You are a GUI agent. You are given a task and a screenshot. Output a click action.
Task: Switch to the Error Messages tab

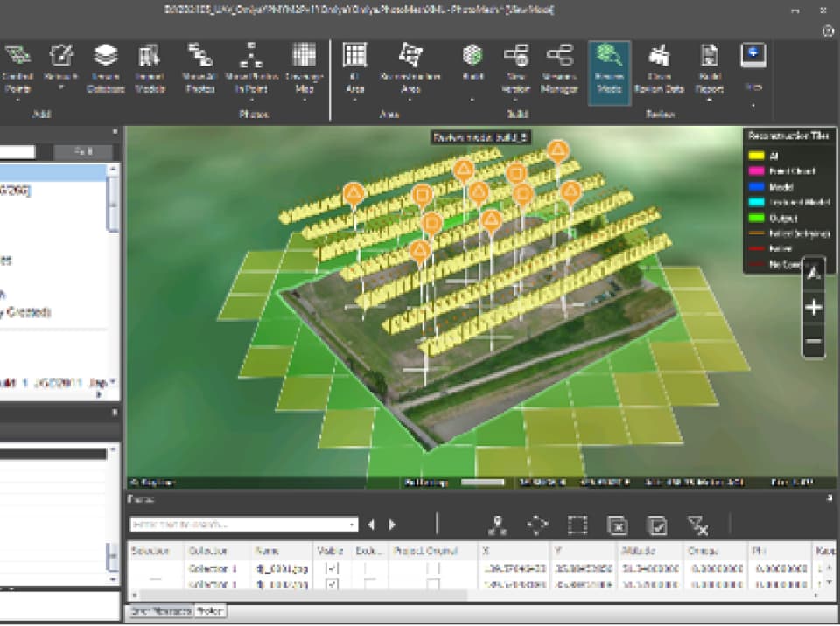point(161,611)
